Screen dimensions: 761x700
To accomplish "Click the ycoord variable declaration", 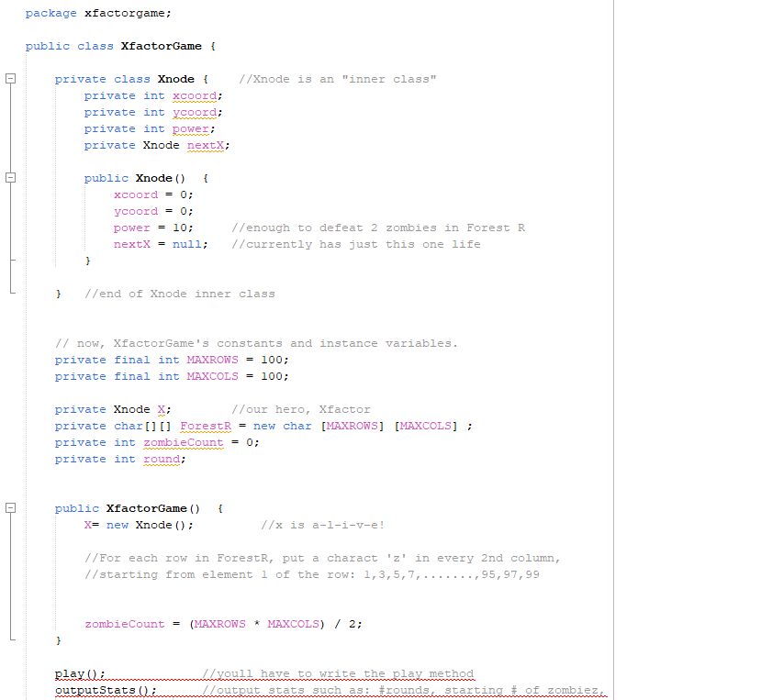I will tap(193, 112).
